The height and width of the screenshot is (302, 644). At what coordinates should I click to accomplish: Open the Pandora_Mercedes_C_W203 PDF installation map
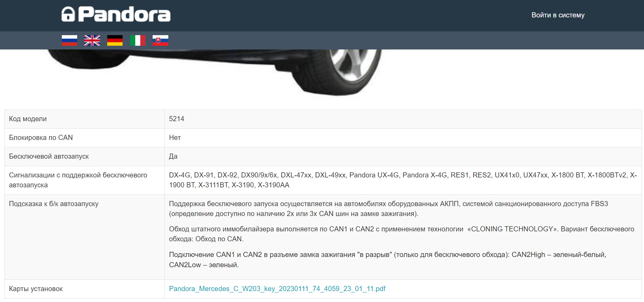pyautogui.click(x=277, y=289)
